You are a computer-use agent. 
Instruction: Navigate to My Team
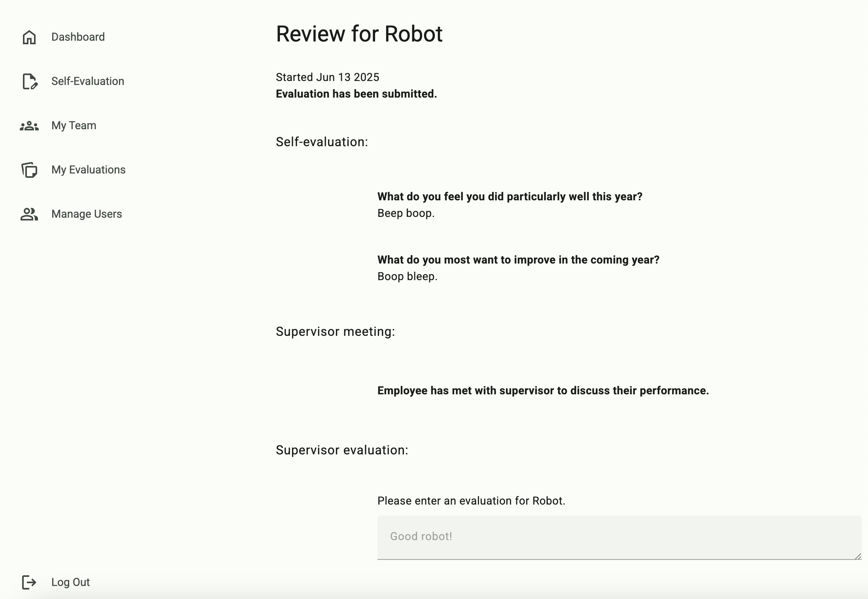click(74, 125)
